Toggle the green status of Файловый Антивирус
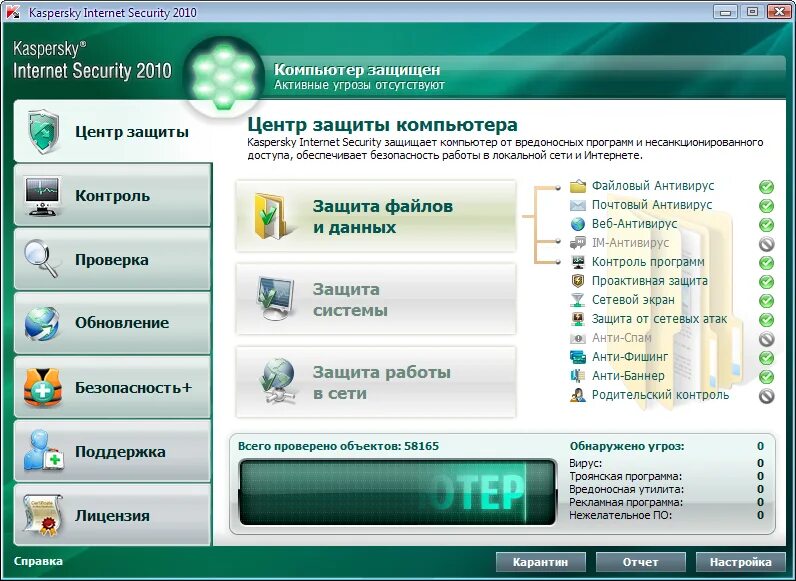This screenshot has height=581, width=796. click(767, 186)
